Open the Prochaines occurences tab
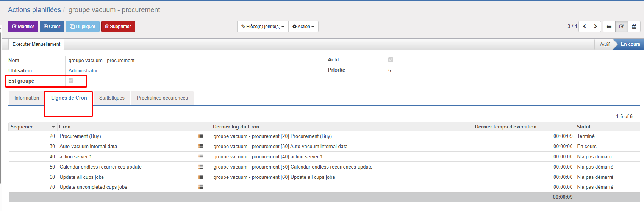The image size is (644, 211). point(162,98)
